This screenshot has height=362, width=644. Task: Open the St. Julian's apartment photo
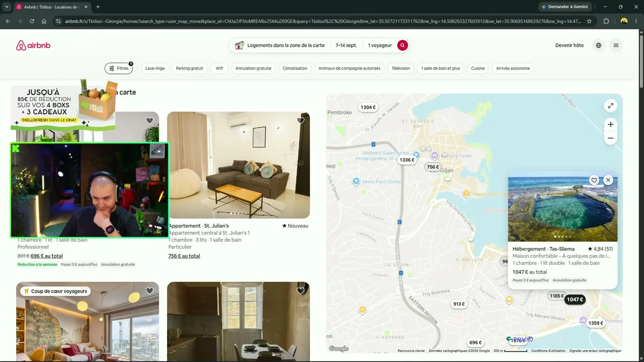[x=238, y=165]
